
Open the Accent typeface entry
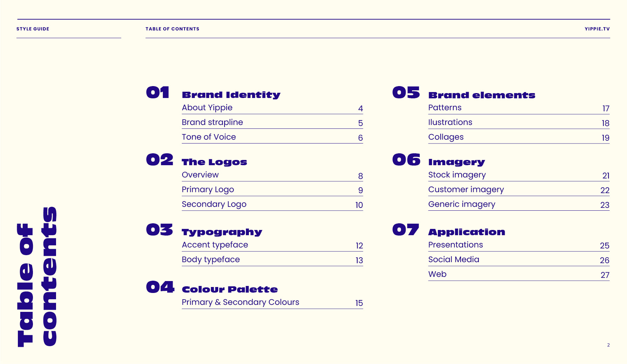[215, 245]
